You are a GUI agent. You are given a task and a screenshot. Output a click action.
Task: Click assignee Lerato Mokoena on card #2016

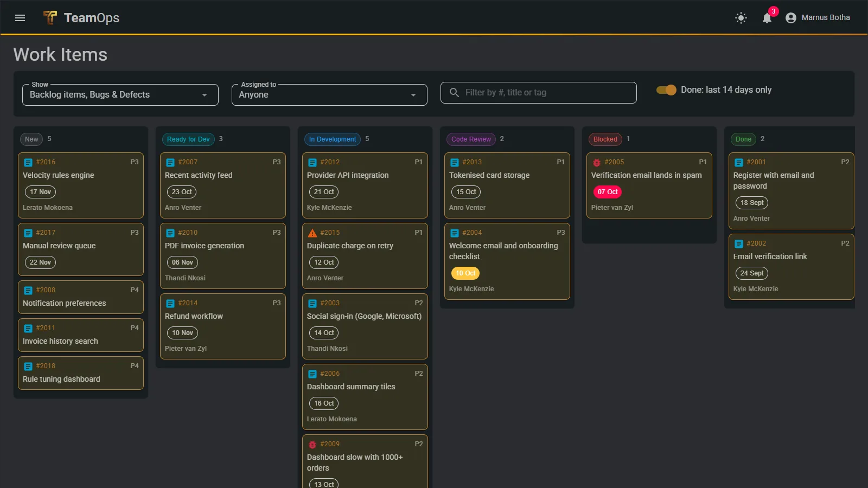click(48, 208)
